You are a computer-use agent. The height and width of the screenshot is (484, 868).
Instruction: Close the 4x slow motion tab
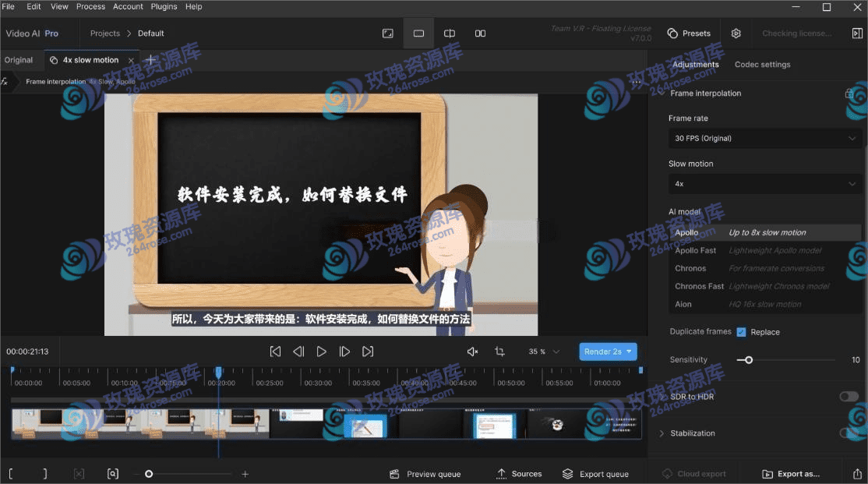tap(131, 60)
